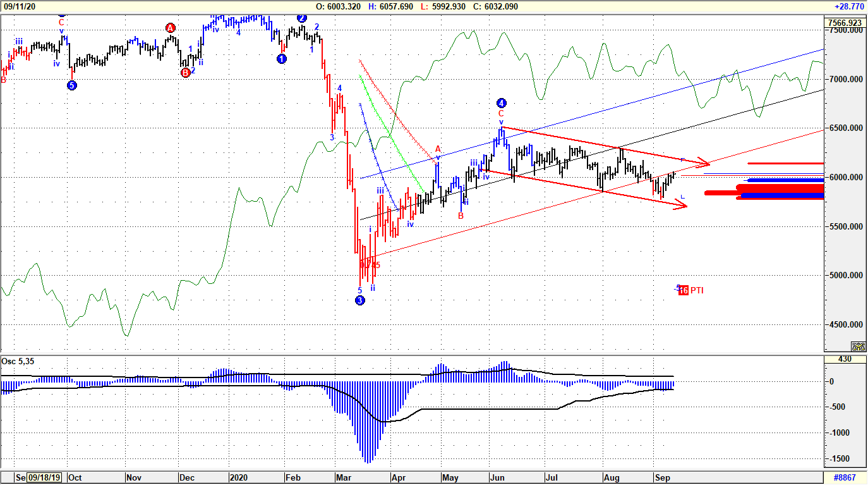
Task: Click the chart date 09/11/20
Action: tap(18, 6)
